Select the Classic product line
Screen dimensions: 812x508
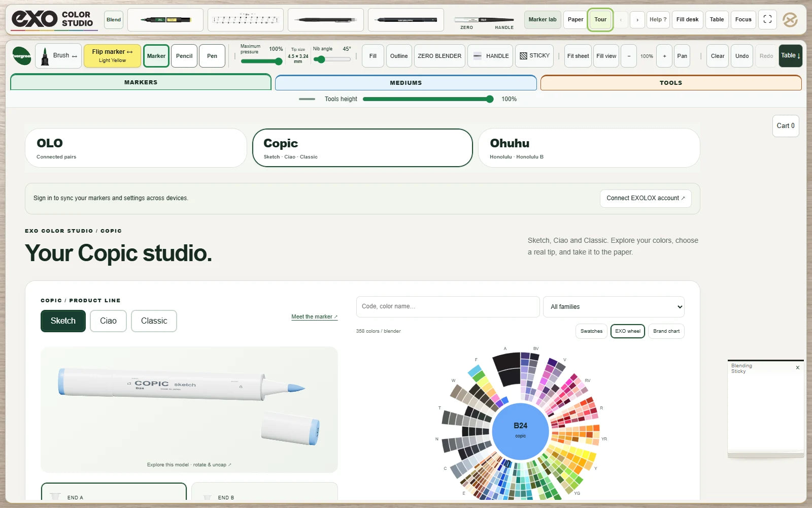(154, 321)
